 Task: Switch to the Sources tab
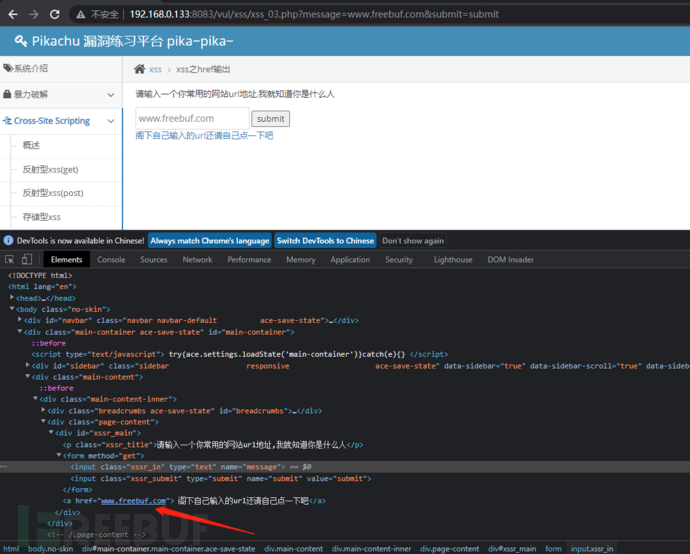point(154,260)
